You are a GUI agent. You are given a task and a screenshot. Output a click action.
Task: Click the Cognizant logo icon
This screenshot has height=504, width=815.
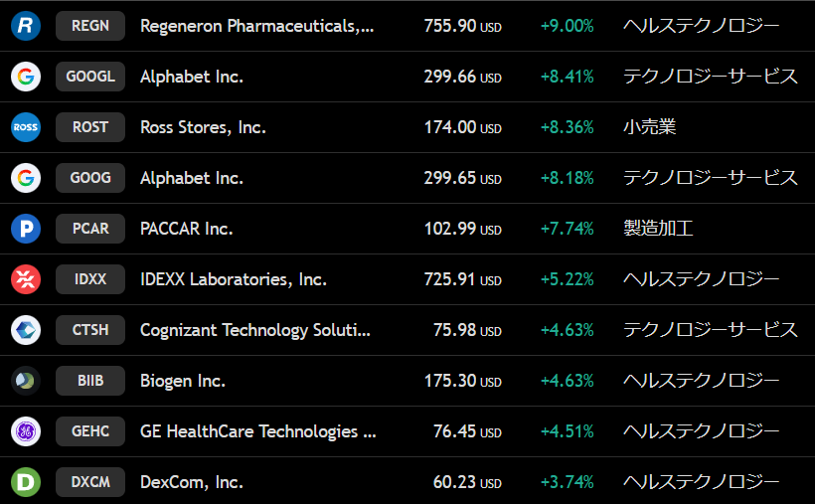coord(26,330)
